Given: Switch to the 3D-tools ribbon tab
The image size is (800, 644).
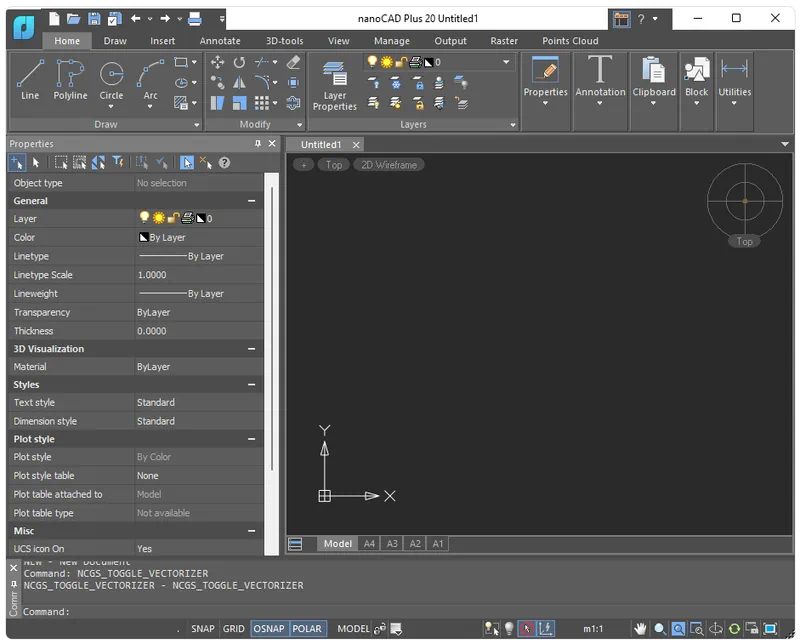Looking at the screenshot, I should [284, 41].
